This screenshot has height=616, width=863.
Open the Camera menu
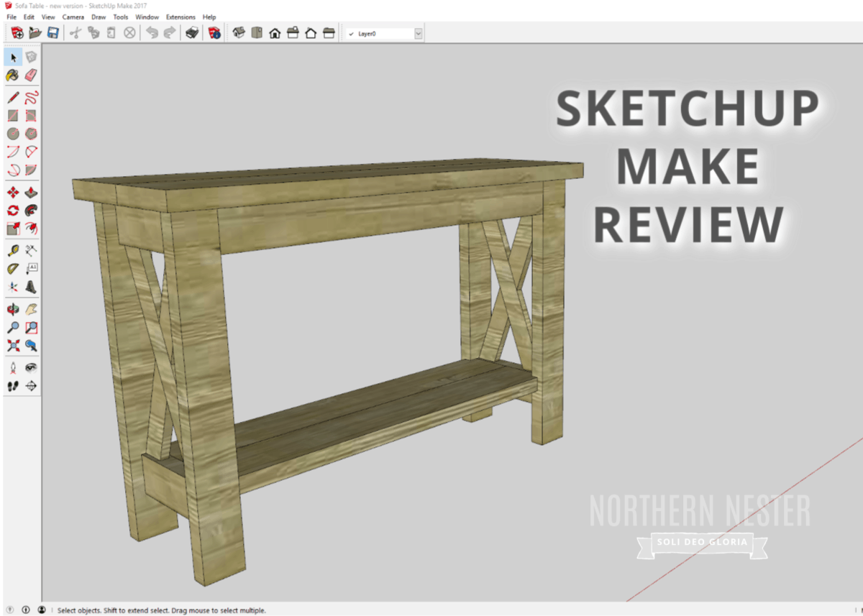[73, 17]
